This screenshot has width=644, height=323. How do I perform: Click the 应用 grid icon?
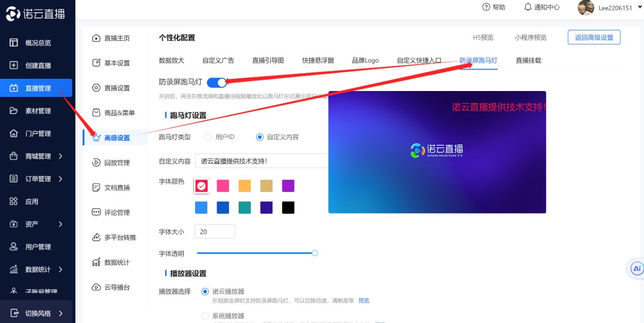(x=14, y=201)
